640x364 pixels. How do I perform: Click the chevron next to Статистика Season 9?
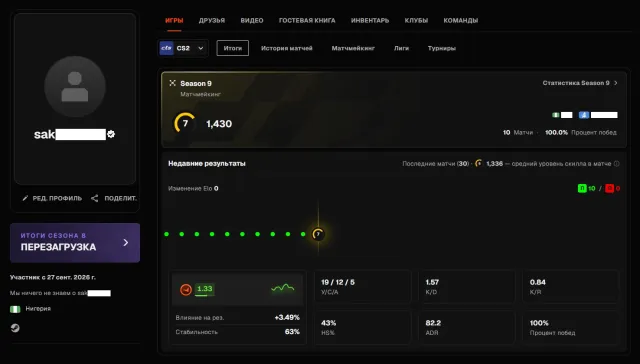(616, 83)
